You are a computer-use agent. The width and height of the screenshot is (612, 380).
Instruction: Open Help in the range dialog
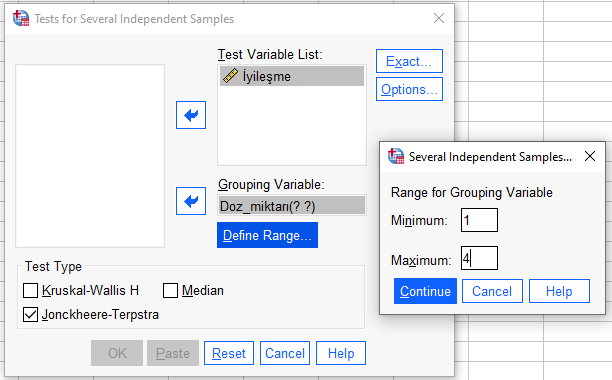pos(559,291)
